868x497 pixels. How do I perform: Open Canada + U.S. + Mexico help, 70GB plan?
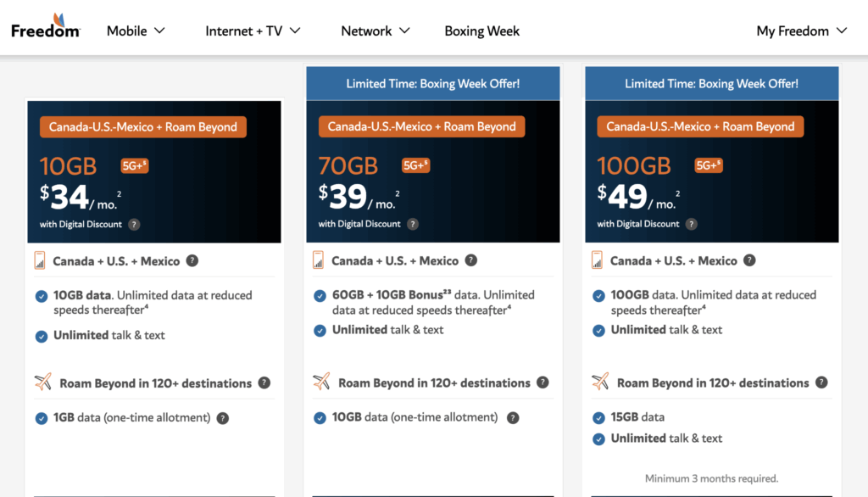tap(470, 260)
